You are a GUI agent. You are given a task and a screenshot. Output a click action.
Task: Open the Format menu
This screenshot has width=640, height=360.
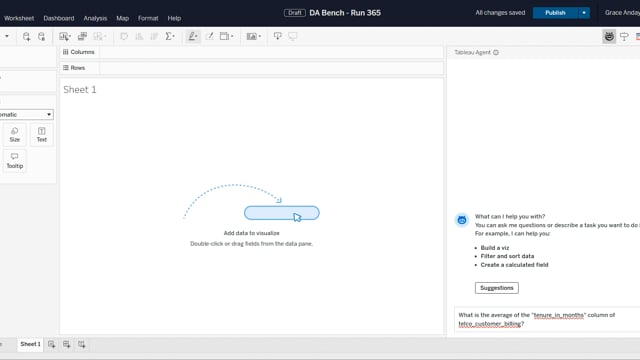(148, 18)
